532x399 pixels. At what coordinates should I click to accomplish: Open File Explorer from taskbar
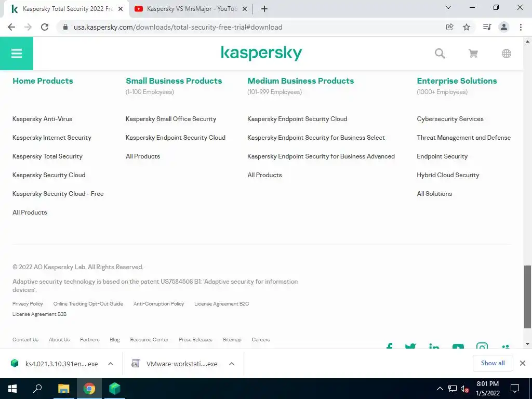[x=63, y=389]
